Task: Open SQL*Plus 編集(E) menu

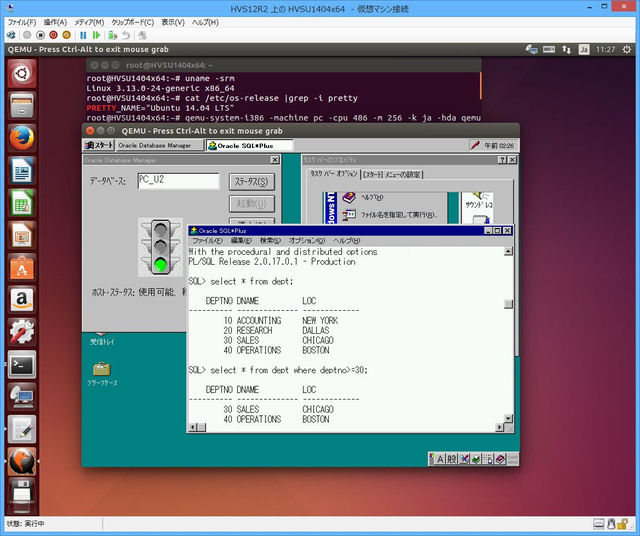Action: pyautogui.click(x=241, y=241)
